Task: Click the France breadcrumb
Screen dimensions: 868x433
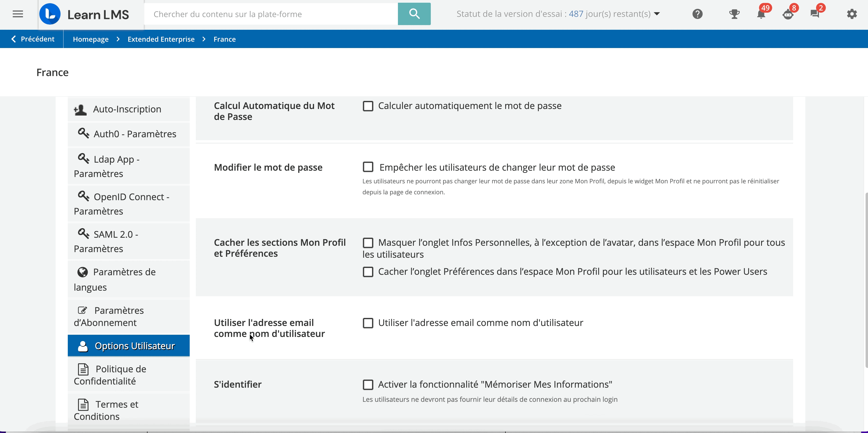Action: click(x=224, y=39)
